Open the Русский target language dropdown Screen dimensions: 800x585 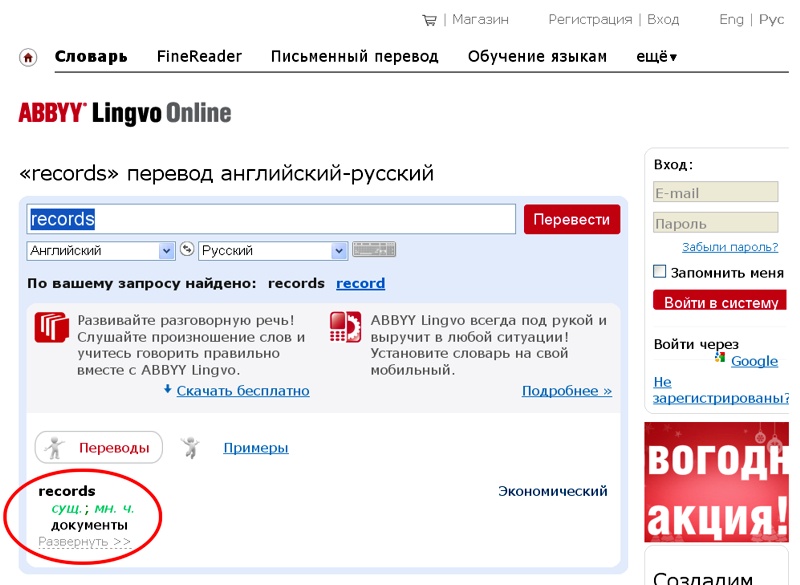click(273, 250)
